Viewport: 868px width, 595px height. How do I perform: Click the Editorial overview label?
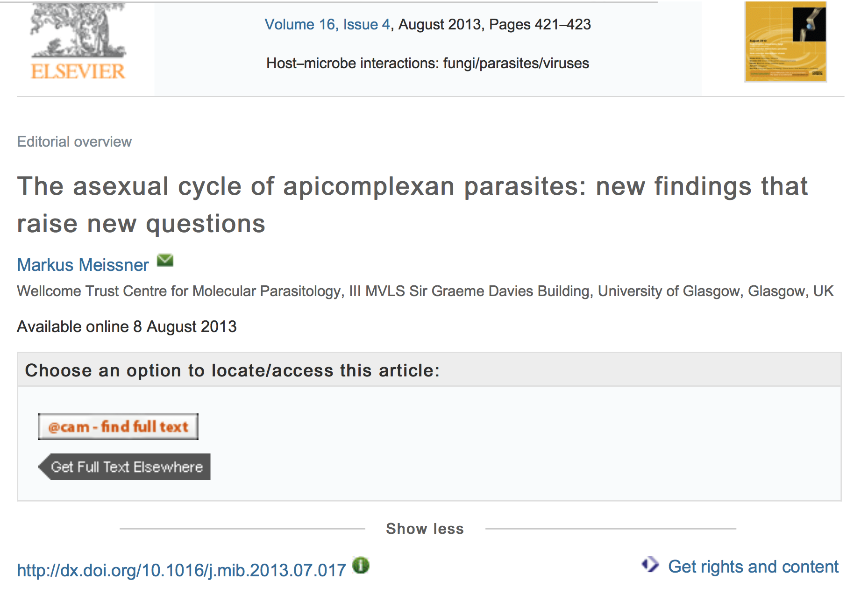(74, 142)
